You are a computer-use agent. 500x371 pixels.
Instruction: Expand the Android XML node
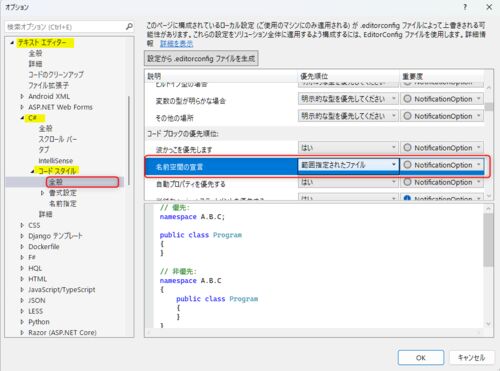click(22, 96)
